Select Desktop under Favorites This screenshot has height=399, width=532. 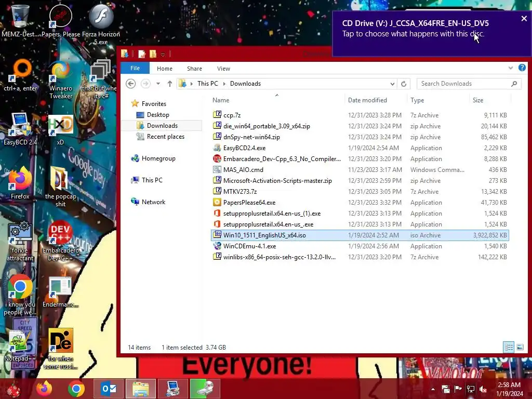[158, 115]
